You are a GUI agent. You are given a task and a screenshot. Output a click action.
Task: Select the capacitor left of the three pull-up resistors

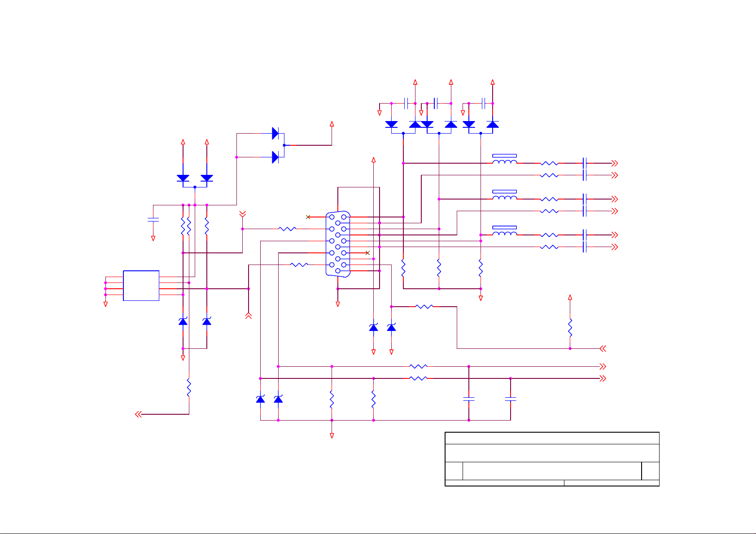tap(153, 220)
